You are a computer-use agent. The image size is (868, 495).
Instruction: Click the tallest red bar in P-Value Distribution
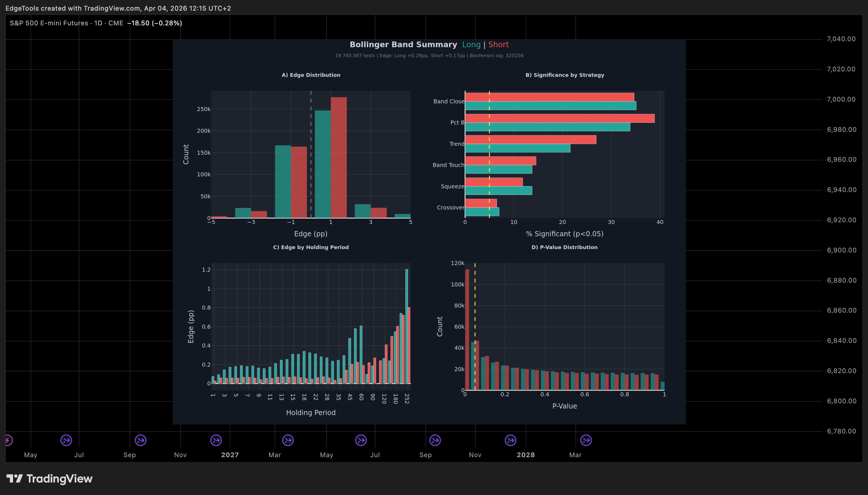467,330
